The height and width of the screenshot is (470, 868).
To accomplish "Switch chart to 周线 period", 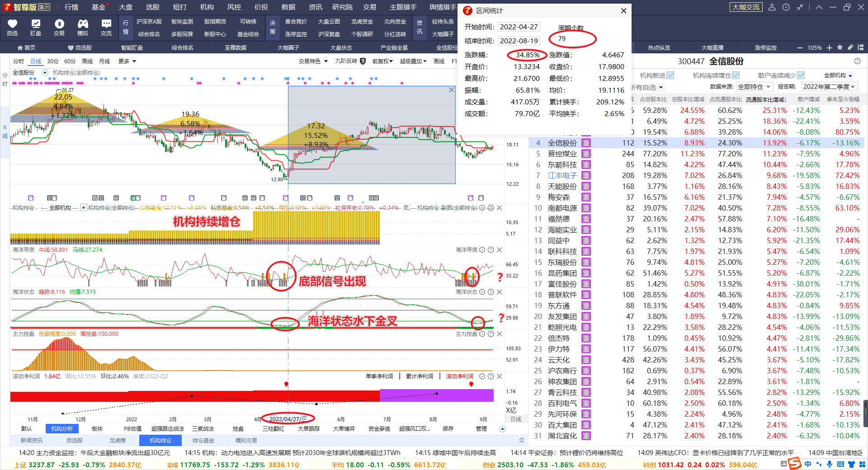I will point(87,61).
